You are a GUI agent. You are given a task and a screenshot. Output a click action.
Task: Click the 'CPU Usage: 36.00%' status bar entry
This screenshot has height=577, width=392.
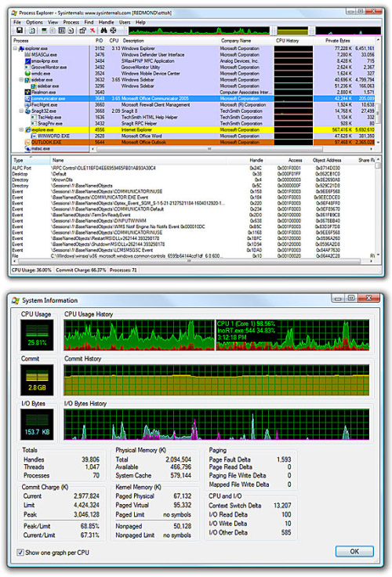point(31,270)
